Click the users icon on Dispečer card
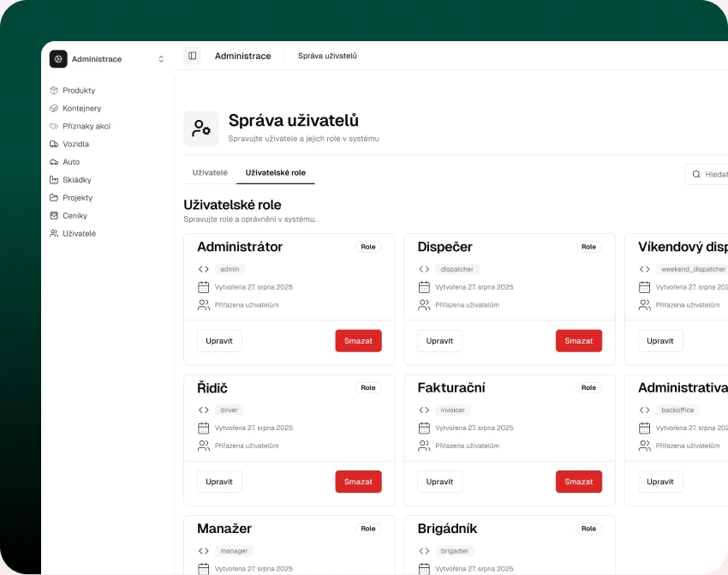The width and height of the screenshot is (728, 575). click(x=424, y=305)
